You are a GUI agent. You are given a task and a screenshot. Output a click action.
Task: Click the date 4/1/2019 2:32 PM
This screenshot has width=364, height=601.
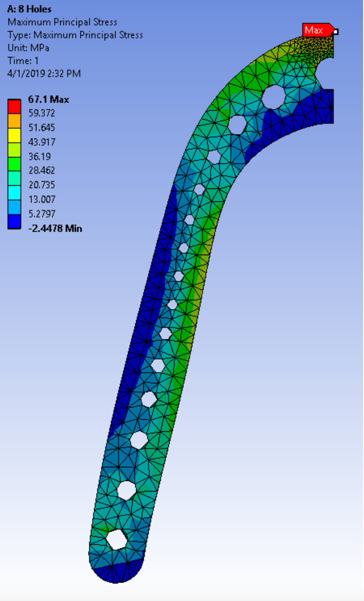[44, 74]
